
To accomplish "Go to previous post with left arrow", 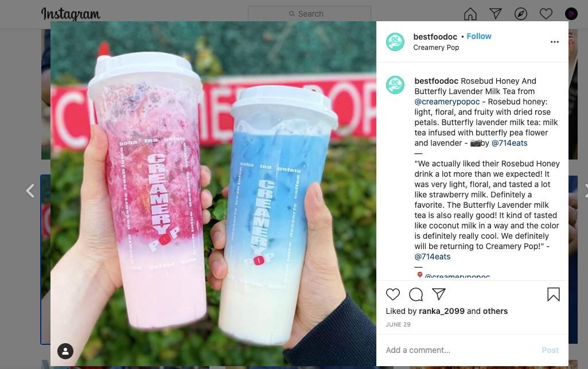I will 30,191.
